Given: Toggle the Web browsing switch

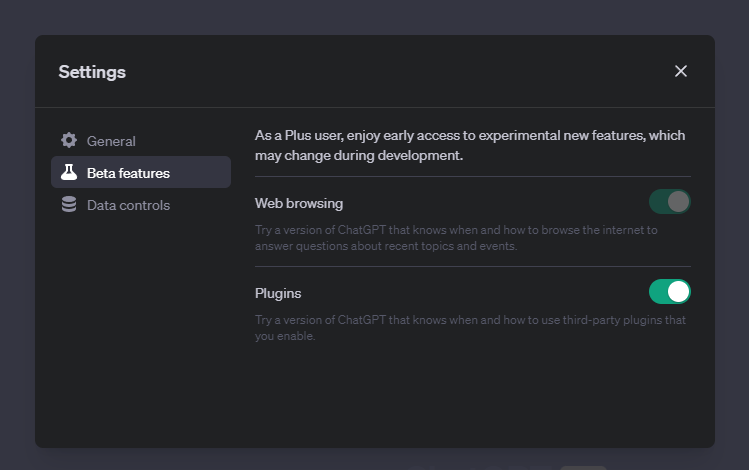Looking at the screenshot, I should (x=670, y=202).
